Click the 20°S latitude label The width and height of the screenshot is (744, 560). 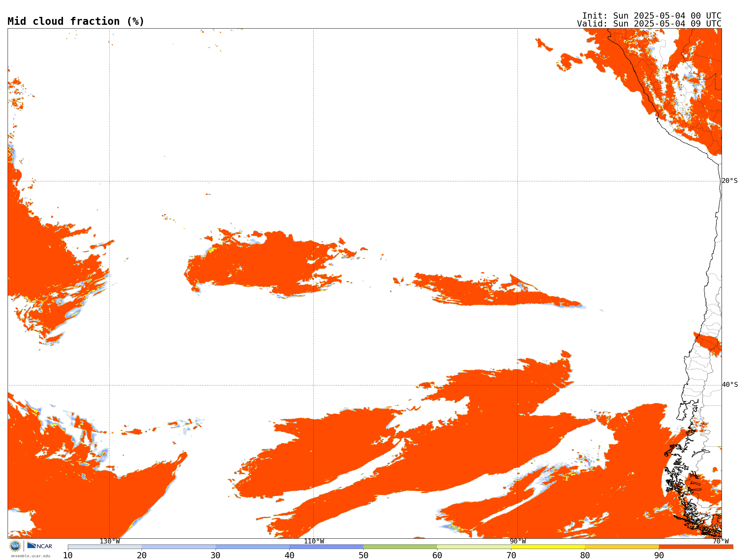(730, 181)
